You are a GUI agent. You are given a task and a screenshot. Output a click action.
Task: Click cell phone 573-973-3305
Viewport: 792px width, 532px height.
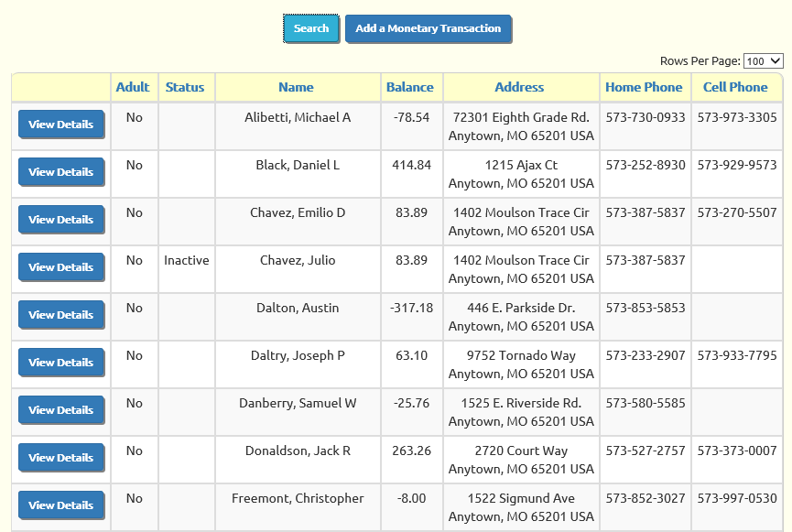pos(737,117)
